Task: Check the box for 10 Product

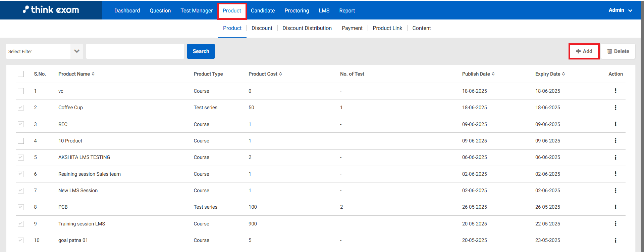Action: click(21, 141)
